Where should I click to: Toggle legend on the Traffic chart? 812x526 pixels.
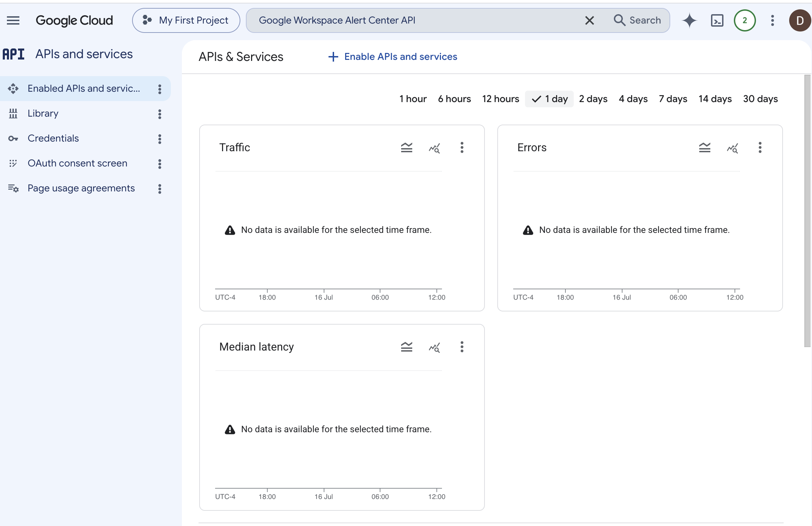[407, 148]
